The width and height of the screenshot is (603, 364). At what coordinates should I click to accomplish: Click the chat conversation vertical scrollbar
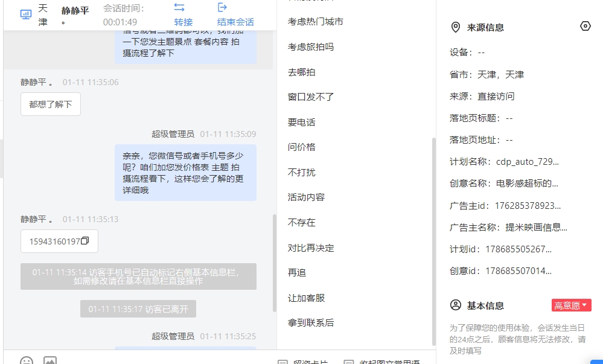(x=275, y=263)
